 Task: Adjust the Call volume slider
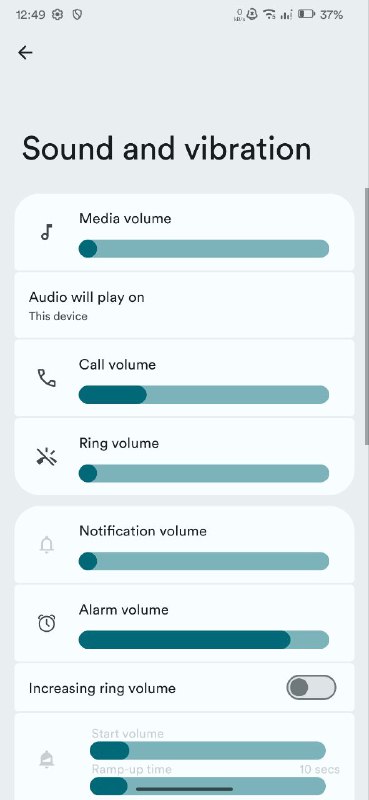pyautogui.click(x=204, y=395)
